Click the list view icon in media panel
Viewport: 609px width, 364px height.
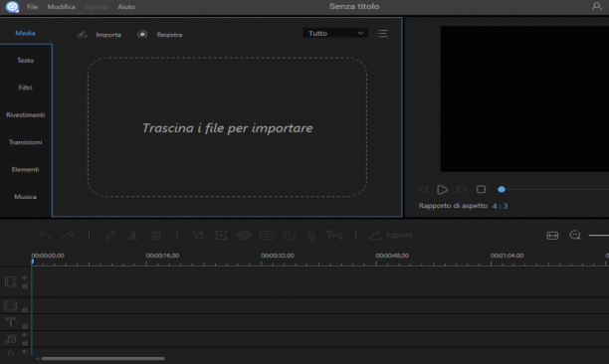tap(382, 34)
